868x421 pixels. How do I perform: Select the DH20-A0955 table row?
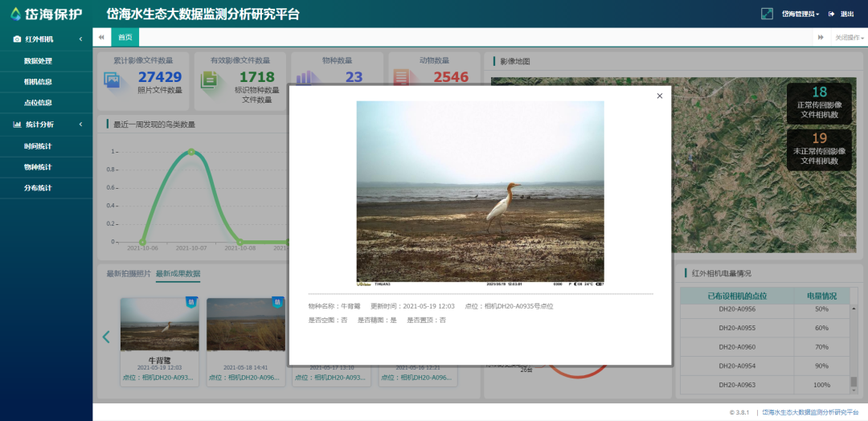pos(765,328)
